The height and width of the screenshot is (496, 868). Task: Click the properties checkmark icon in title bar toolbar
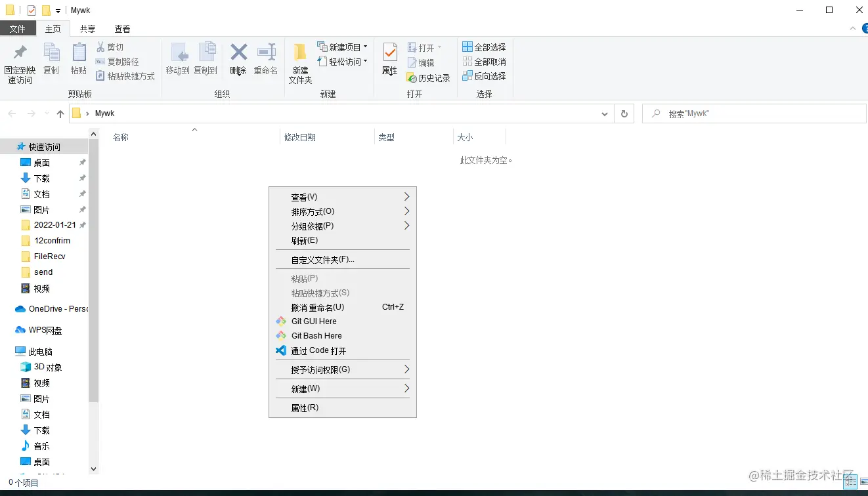tap(32, 10)
